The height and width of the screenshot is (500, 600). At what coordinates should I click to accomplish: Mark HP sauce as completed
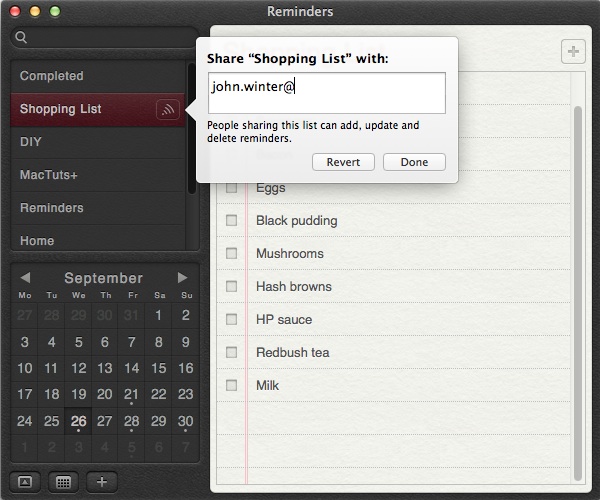232,319
